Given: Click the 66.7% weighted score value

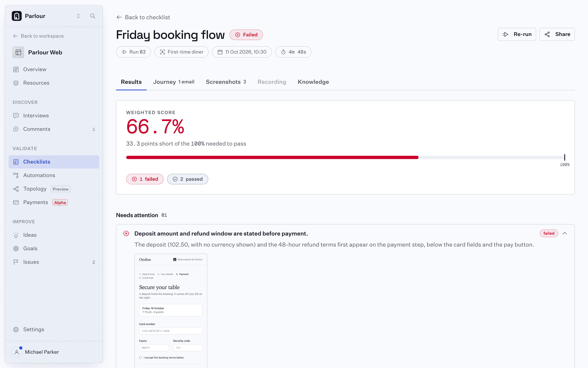Looking at the screenshot, I should click(155, 127).
